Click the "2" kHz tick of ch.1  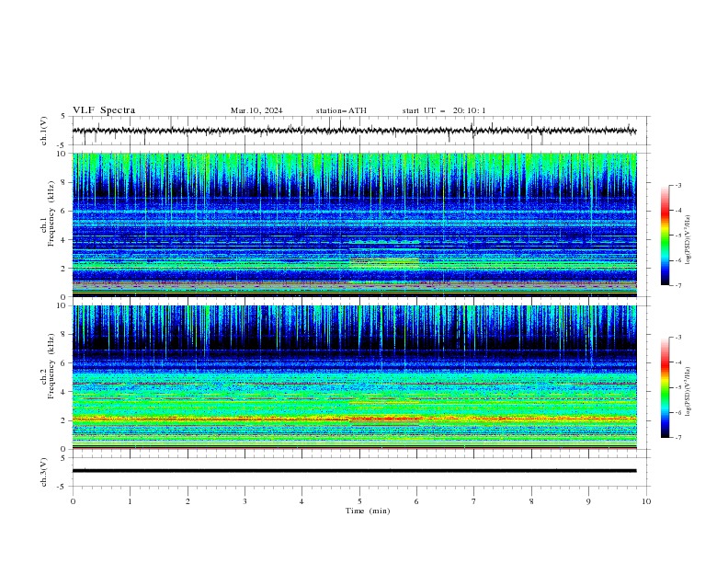click(65, 268)
